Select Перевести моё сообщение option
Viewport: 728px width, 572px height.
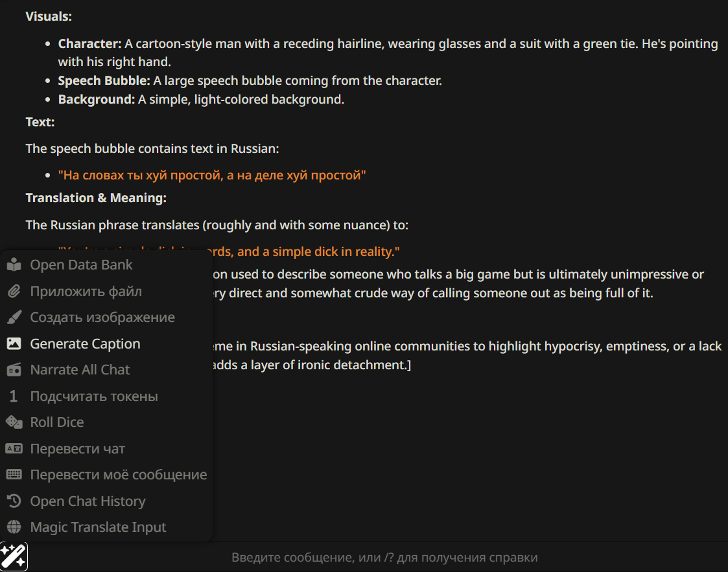click(x=119, y=475)
